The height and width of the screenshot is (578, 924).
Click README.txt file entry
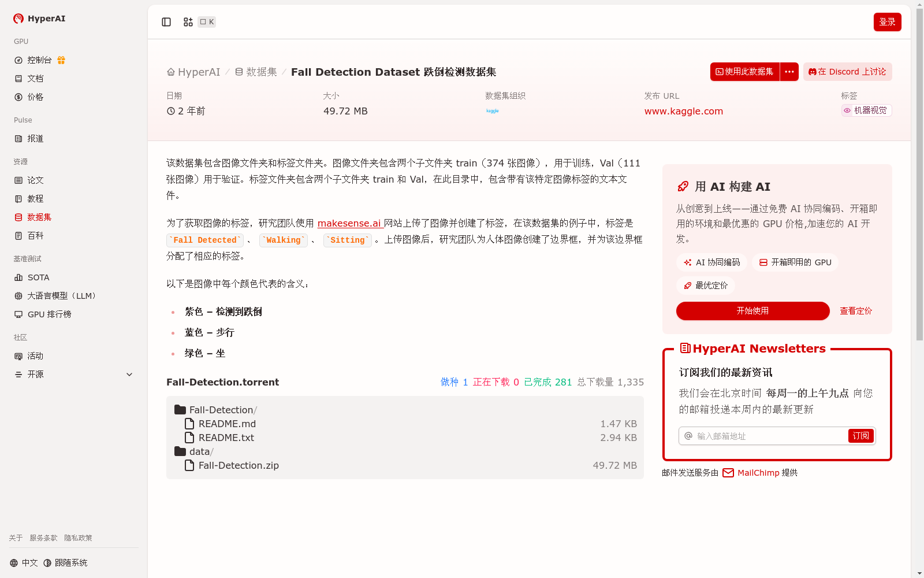226,438
